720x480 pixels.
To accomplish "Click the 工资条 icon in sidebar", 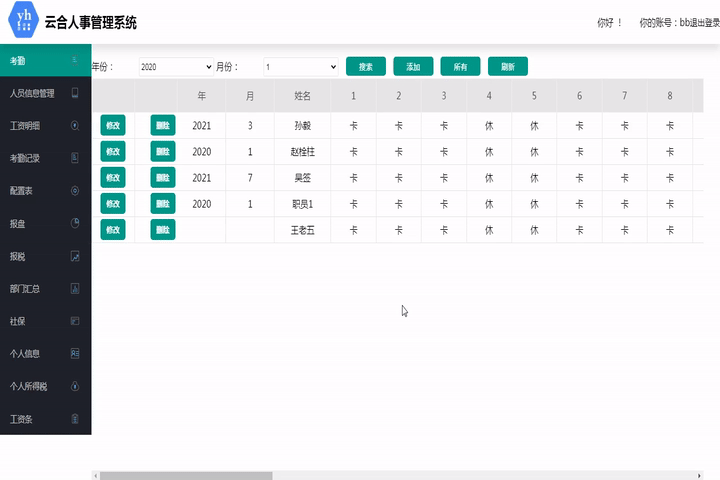I will pos(75,419).
